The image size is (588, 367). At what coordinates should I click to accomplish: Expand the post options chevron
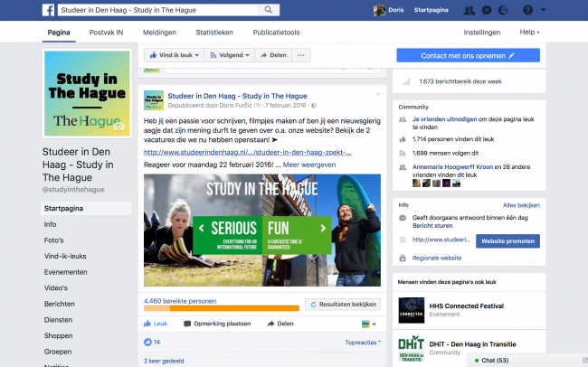[x=378, y=94]
